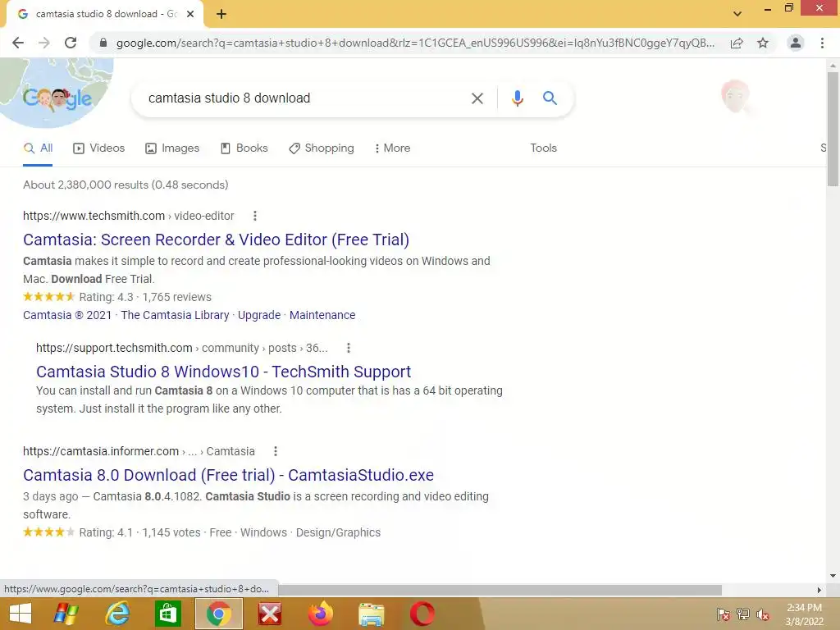This screenshot has height=630, width=840.
Task: Open the Windows Store taskbar icon
Action: pos(167,614)
